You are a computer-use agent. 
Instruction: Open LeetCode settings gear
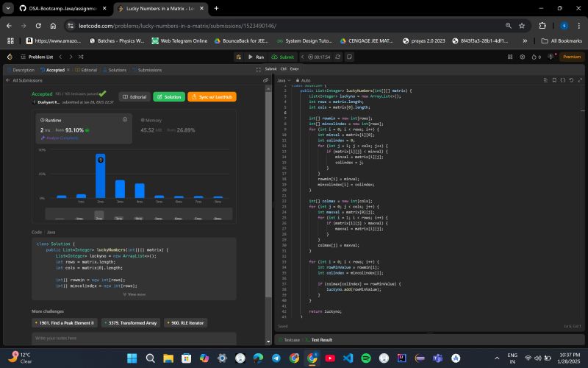[523, 57]
